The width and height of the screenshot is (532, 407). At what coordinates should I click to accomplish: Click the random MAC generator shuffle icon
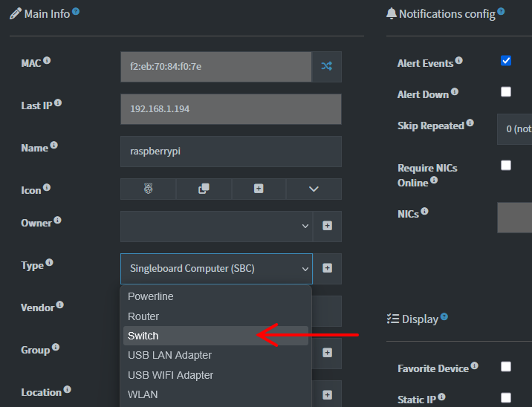point(326,66)
